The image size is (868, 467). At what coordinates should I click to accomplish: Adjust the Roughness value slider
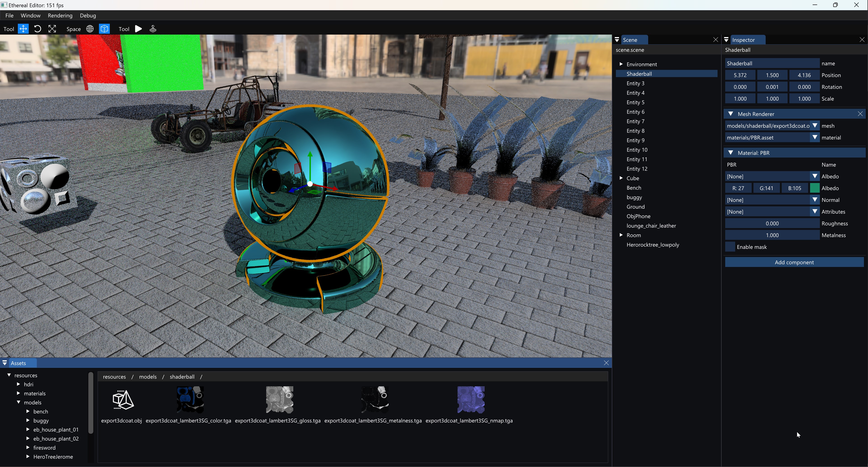[x=772, y=223]
